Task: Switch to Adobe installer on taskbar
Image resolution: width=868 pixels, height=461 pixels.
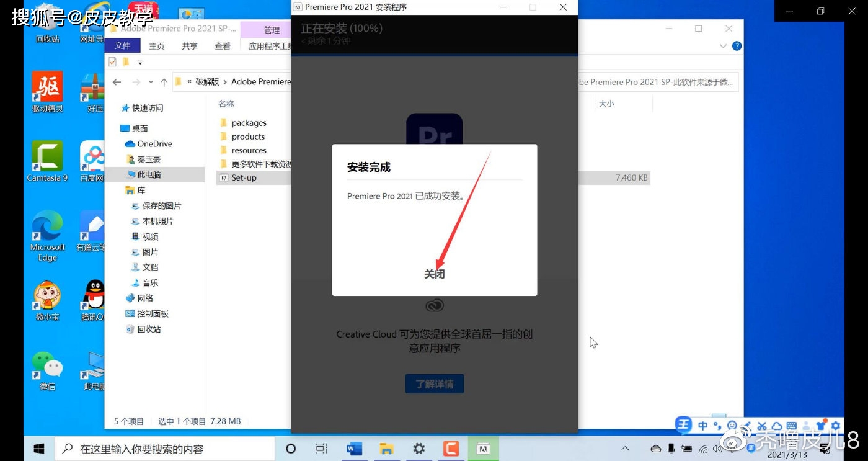Action: pos(483,449)
